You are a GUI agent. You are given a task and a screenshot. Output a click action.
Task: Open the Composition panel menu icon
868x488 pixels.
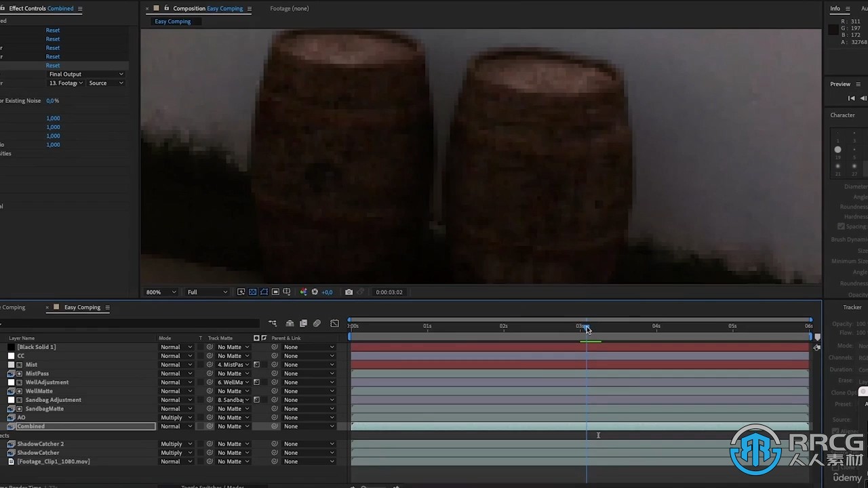250,9
